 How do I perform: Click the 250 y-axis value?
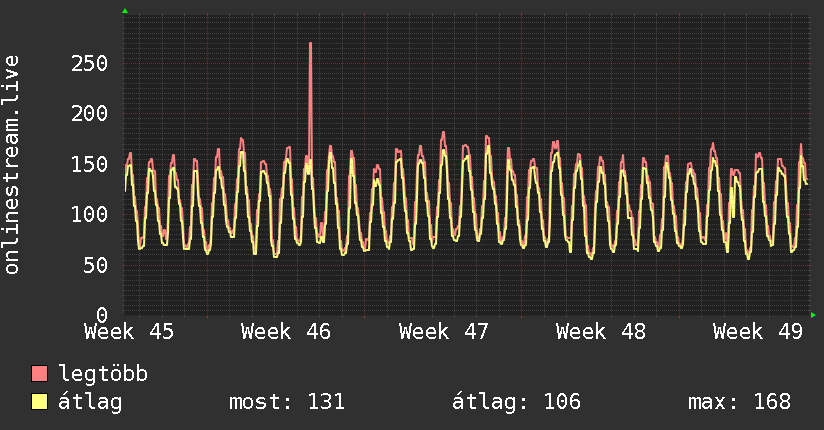[x=89, y=64]
